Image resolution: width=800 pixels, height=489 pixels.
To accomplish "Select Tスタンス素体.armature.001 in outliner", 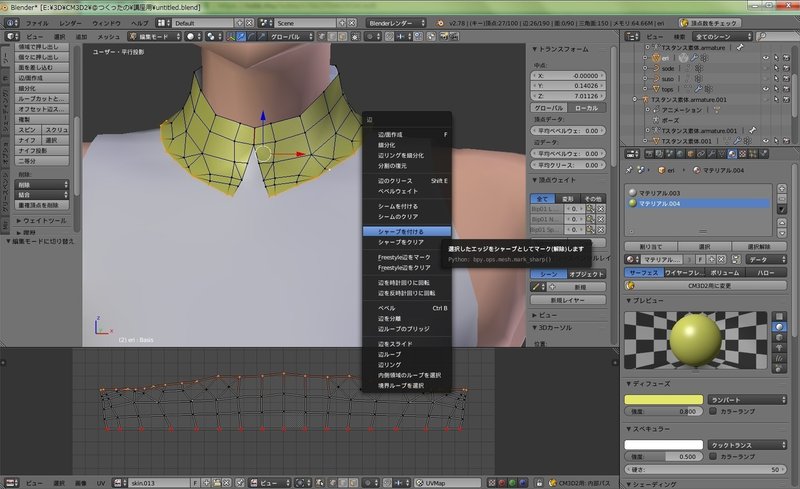I will [688, 100].
